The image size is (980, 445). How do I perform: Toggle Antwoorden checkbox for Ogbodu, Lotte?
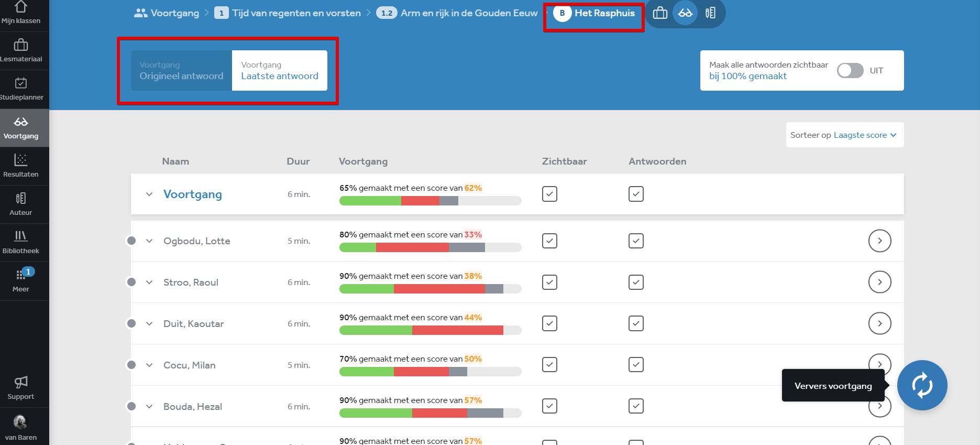point(636,241)
